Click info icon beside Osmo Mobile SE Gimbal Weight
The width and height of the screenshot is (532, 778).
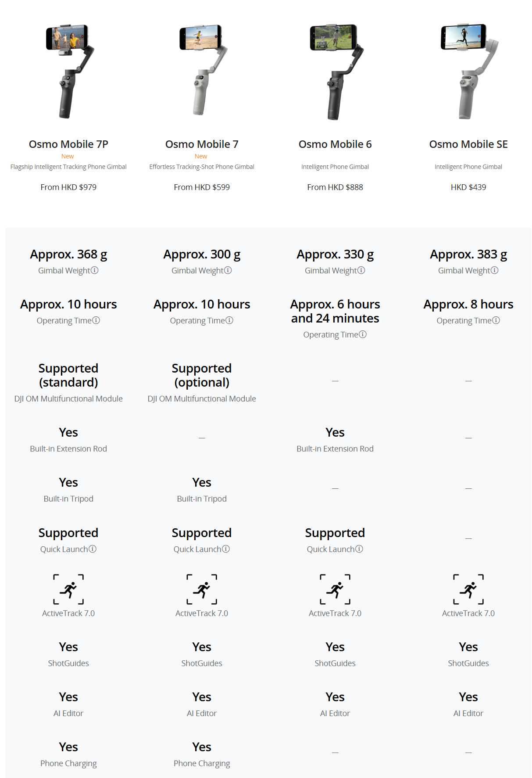coord(495,270)
